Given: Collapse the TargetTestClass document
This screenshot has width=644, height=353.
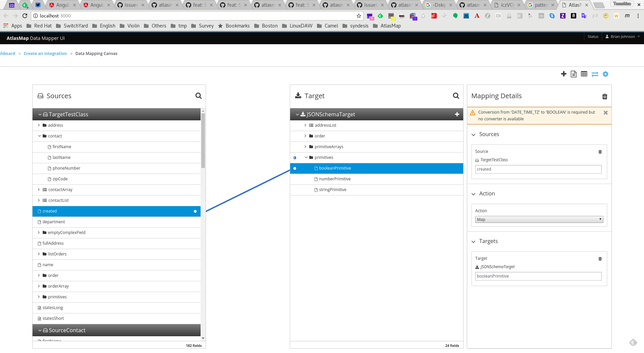Looking at the screenshot, I should [x=40, y=115].
